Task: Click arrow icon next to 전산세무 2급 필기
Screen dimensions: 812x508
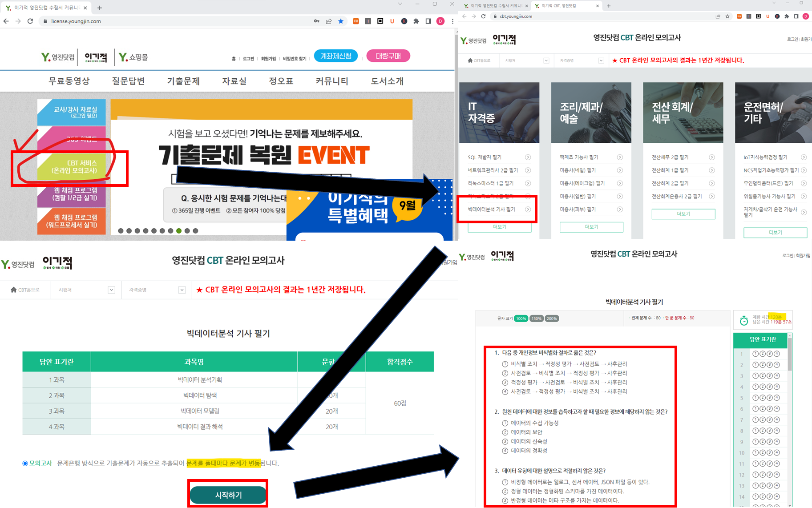Action: (x=712, y=157)
